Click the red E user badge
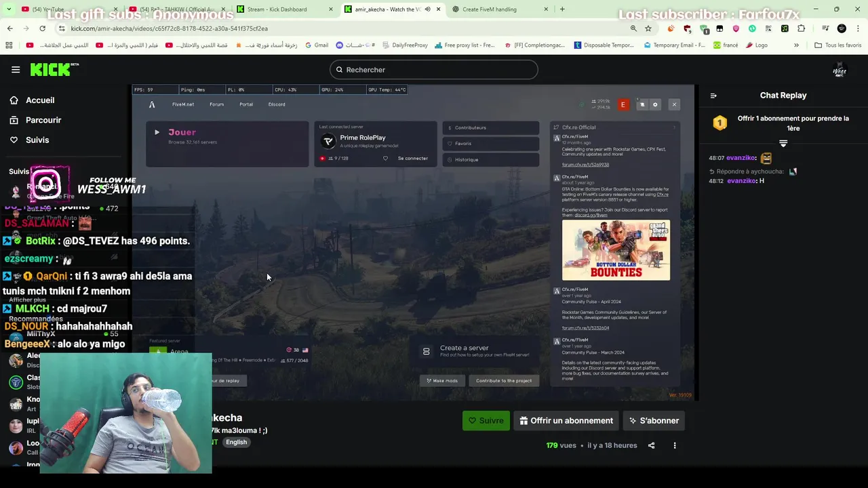The image size is (868, 488). click(623, 104)
